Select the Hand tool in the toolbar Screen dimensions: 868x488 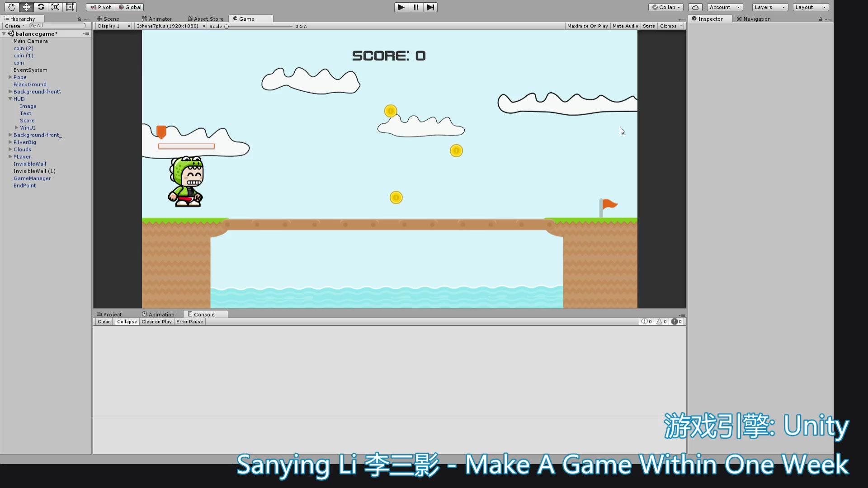(x=12, y=7)
